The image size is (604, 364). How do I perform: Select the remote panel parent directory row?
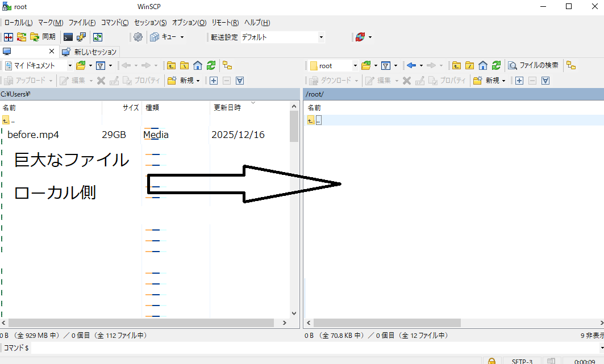(x=454, y=120)
